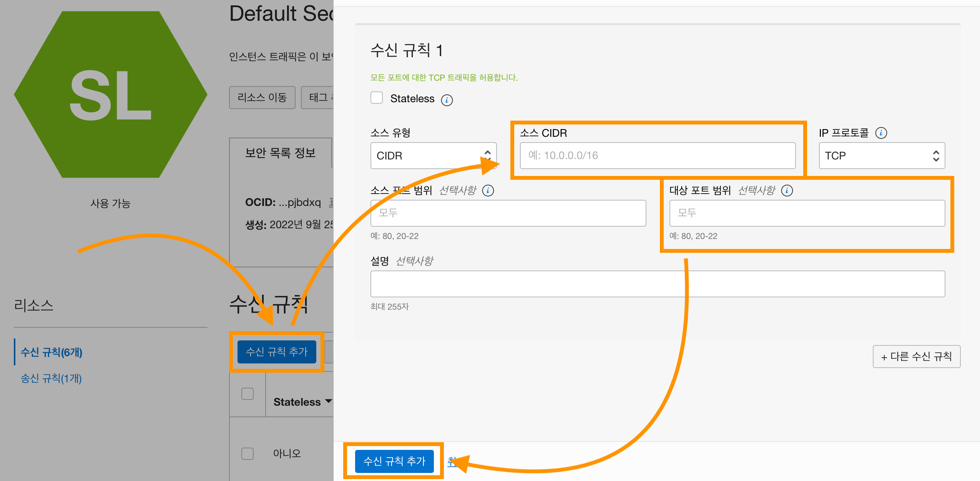Screen dimensions: 980x481
Task: Open the IP 프로토콜 TCP dropdown
Action: tap(882, 156)
